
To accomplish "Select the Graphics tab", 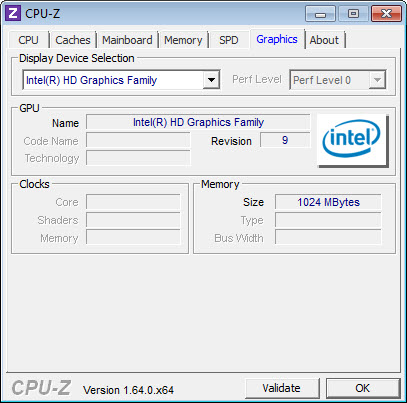I will point(277,39).
